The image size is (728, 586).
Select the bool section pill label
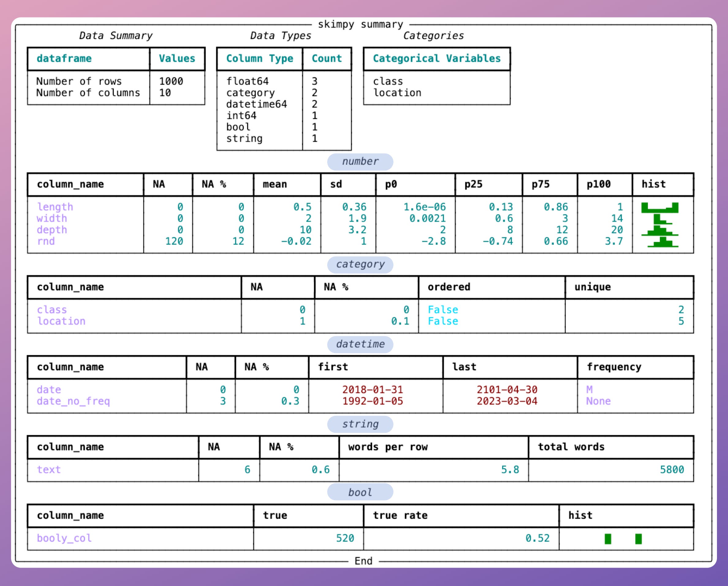[x=360, y=493]
